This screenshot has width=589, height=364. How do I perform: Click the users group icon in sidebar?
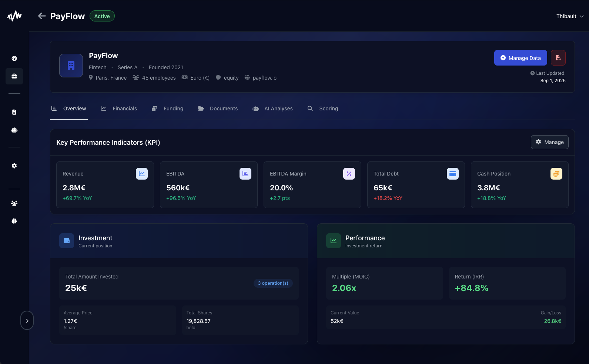coord(14,203)
